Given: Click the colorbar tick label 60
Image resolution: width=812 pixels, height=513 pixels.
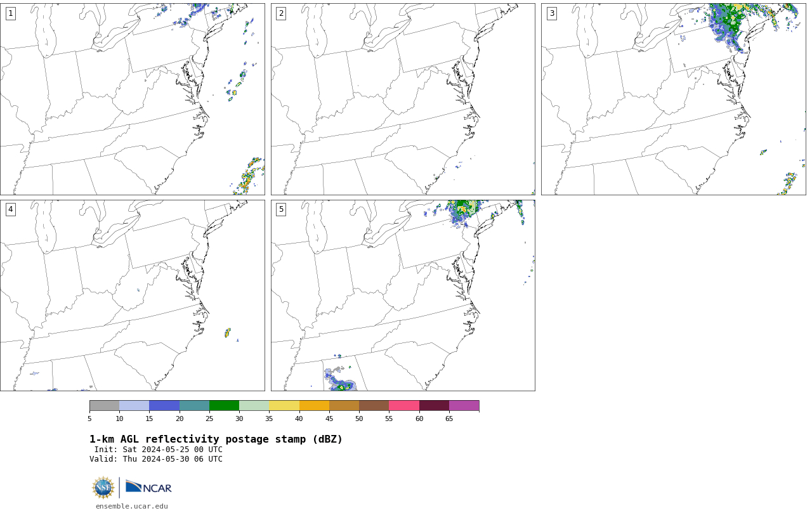Looking at the screenshot, I should coord(419,419).
